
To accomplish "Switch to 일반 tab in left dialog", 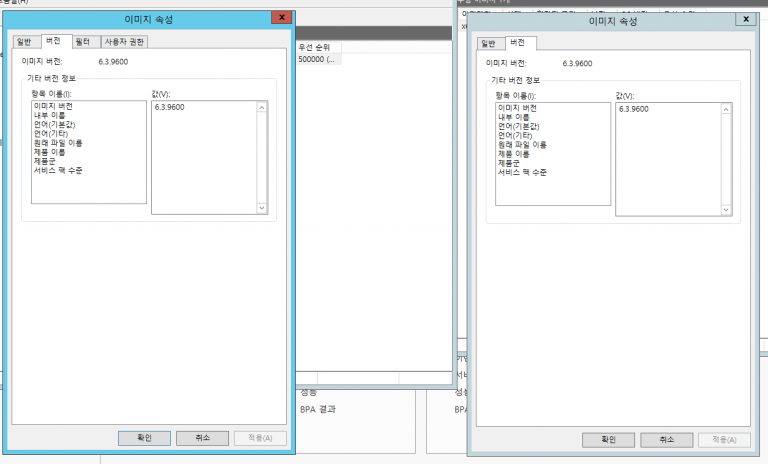I will (x=24, y=42).
